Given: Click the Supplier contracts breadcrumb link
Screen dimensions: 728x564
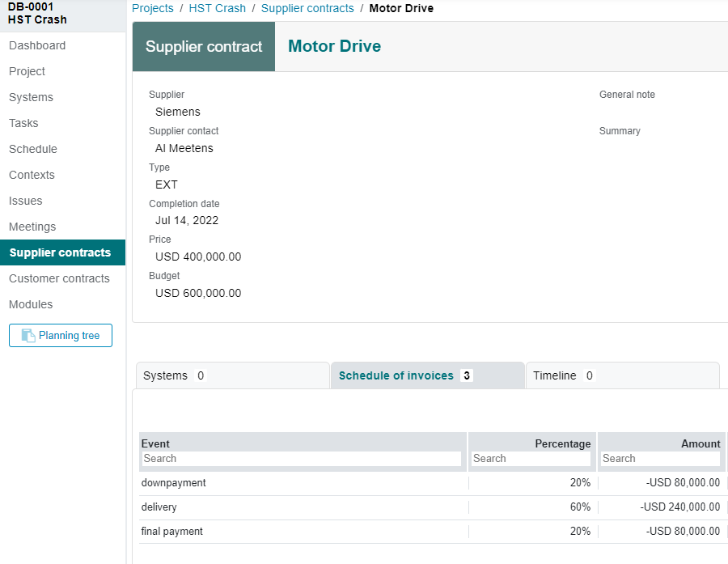Looking at the screenshot, I should tap(307, 8).
